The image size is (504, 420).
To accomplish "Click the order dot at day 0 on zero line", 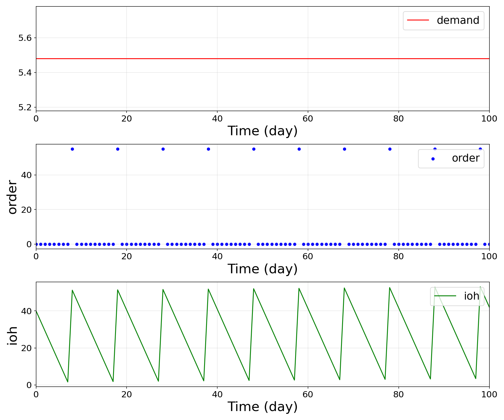I will pyautogui.click(x=36, y=244).
